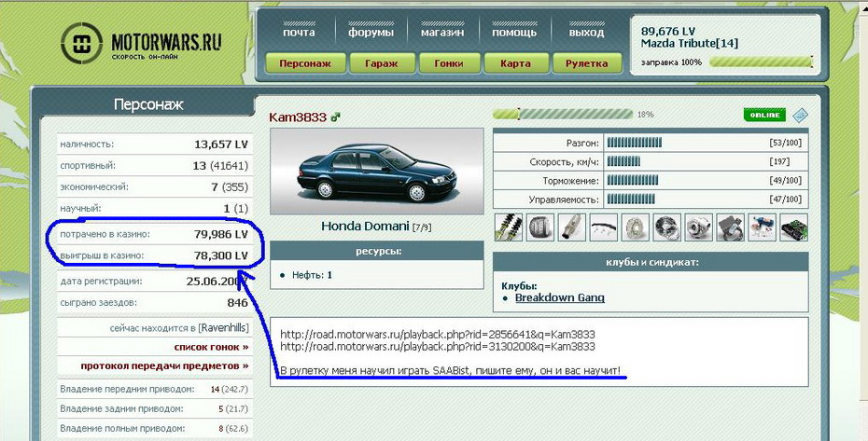This screenshot has width=868, height=441.
Task: Open the suspension coilovers part icon
Action: [508, 227]
